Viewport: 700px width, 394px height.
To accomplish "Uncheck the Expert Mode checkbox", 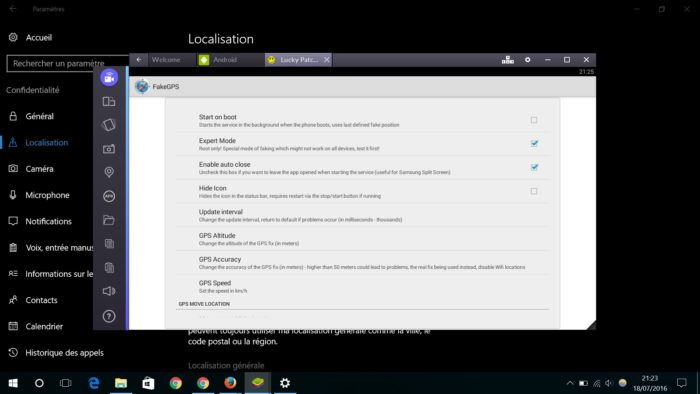I will tap(534, 143).
